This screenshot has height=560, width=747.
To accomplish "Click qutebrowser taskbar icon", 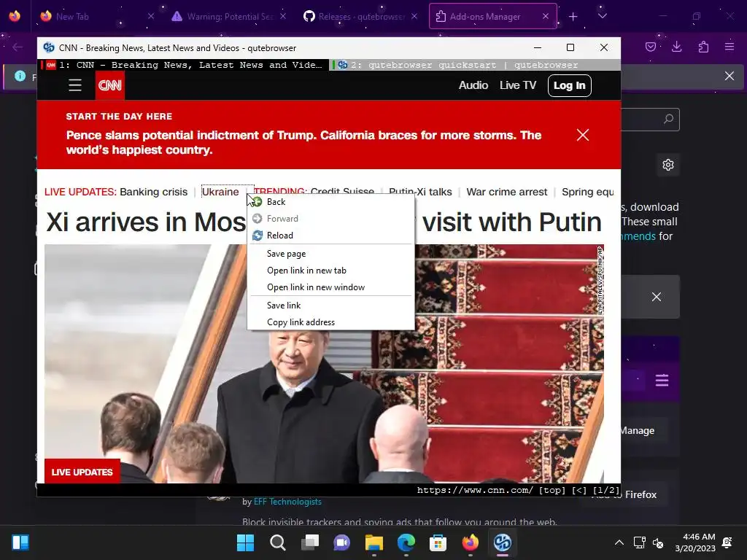I will (x=502, y=542).
